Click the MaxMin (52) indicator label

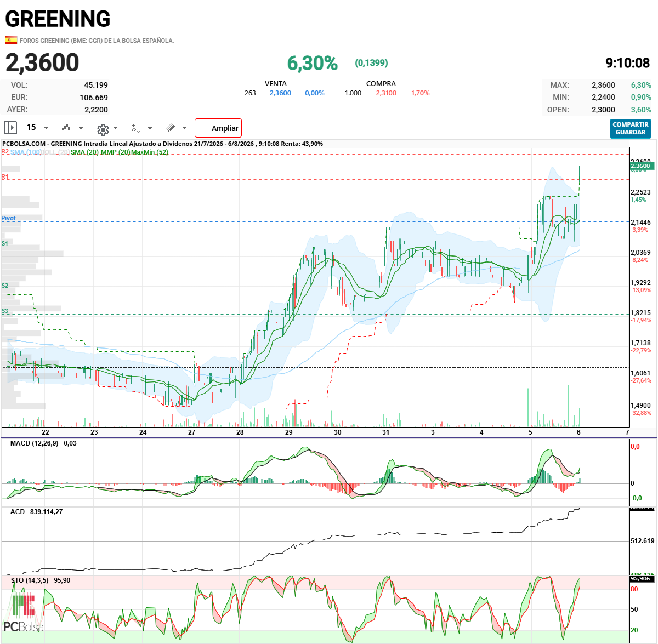[x=150, y=152]
